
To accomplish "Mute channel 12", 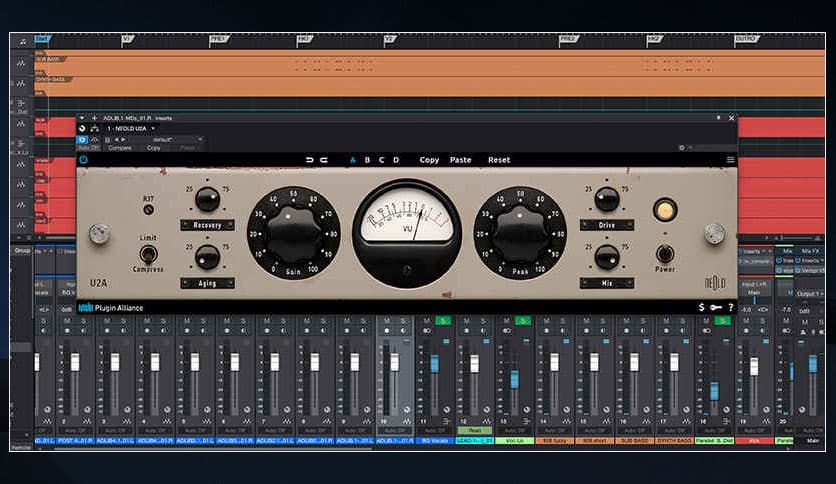I will pyautogui.click(x=467, y=320).
